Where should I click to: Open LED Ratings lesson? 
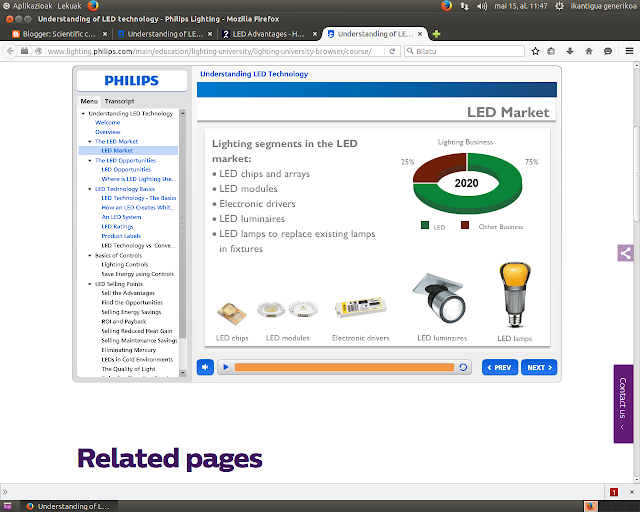pos(117,227)
